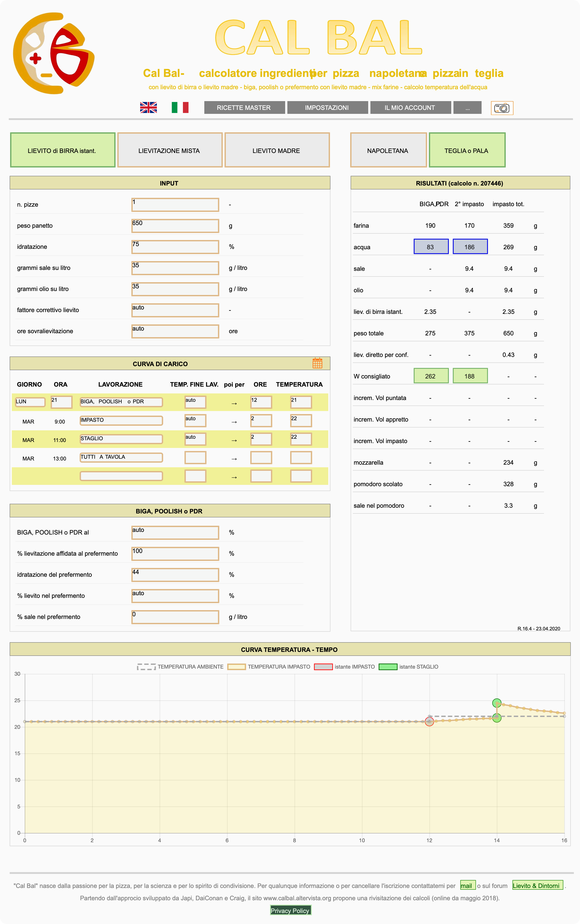Click the ORE field showing 12
This screenshot has height=924, width=580.
261,402
